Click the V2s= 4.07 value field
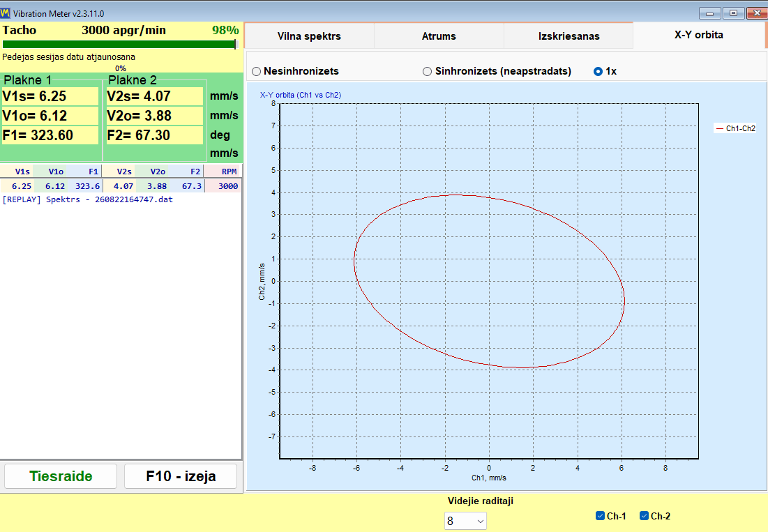Screen dimensions: 768x532 click(x=154, y=96)
